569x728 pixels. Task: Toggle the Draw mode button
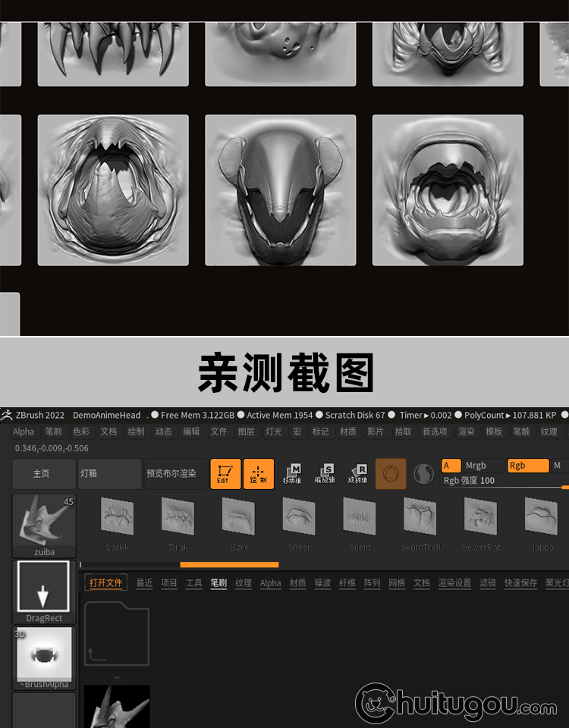coord(258,474)
